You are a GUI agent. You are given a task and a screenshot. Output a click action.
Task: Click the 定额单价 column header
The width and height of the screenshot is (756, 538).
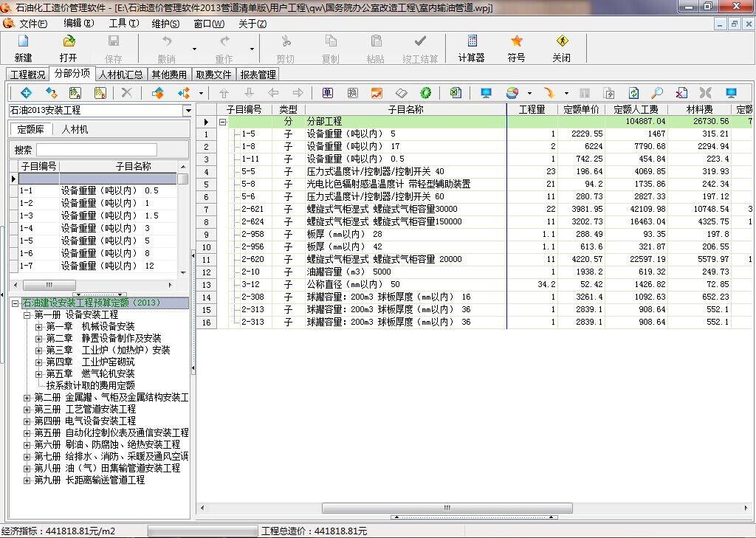pos(581,109)
